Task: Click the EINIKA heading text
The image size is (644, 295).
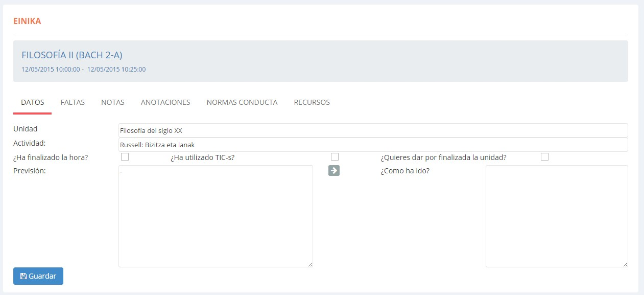Action: coord(27,21)
